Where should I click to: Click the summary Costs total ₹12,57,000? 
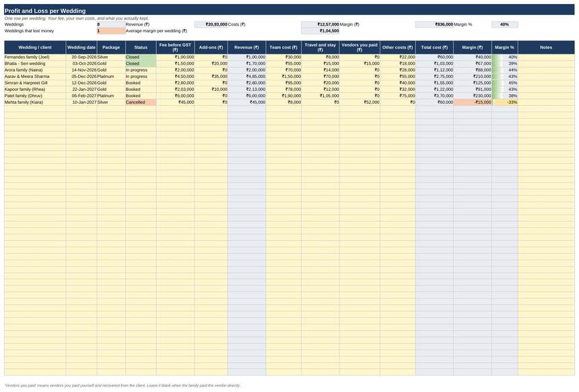tap(320, 24)
